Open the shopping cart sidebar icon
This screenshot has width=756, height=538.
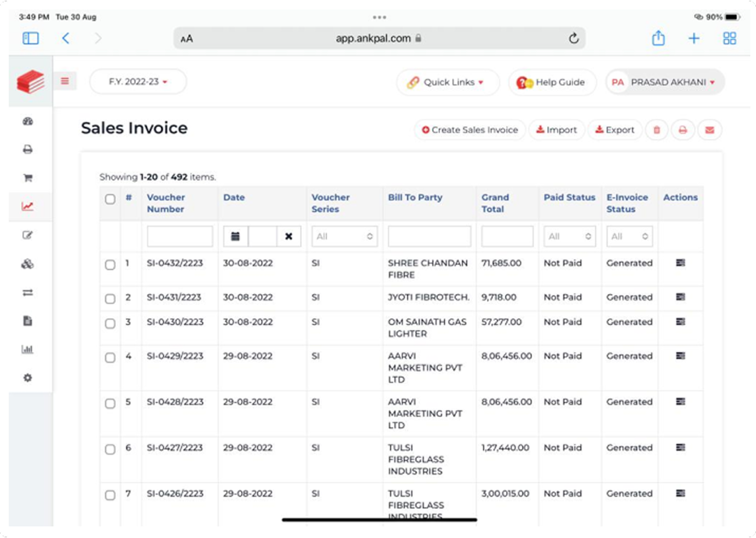pyautogui.click(x=28, y=178)
